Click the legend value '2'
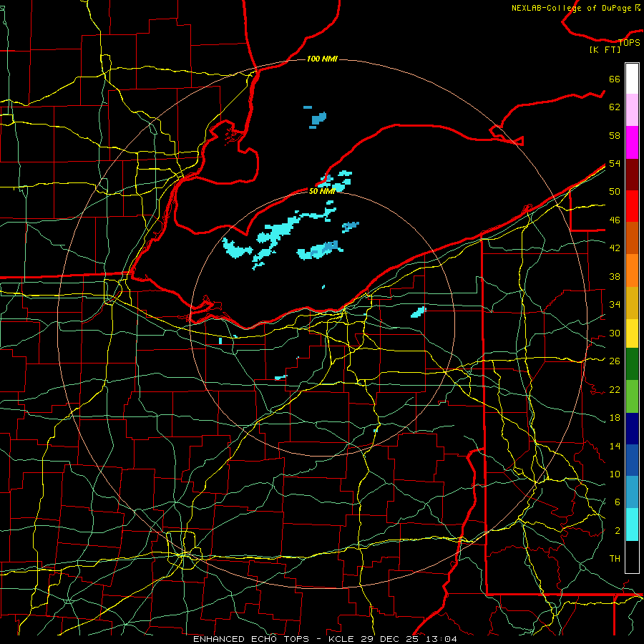Screen dimensions: 644x644 point(617,531)
